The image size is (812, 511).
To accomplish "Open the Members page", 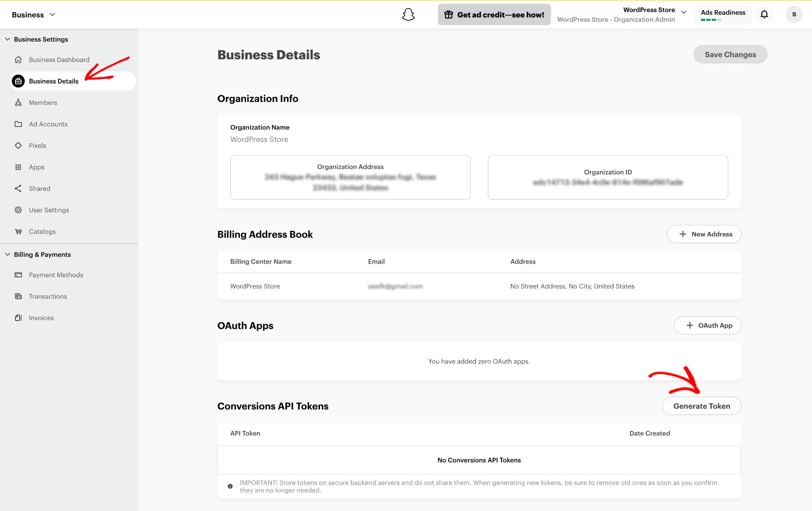I will coord(43,103).
